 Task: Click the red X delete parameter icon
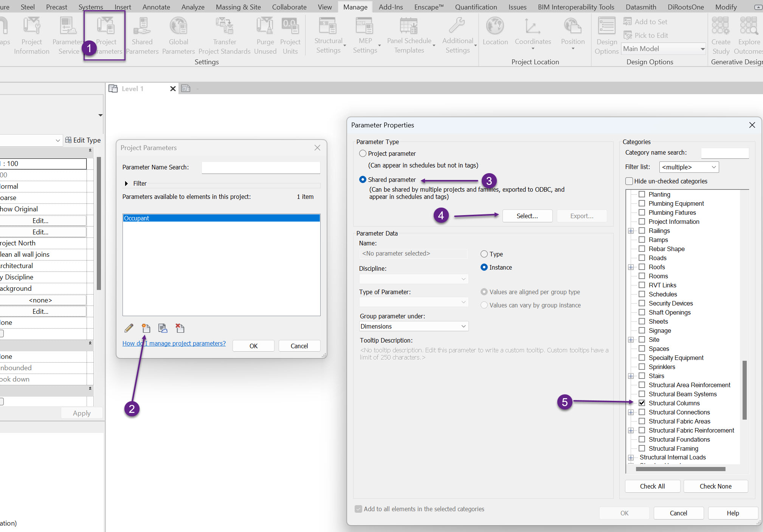coord(180,328)
